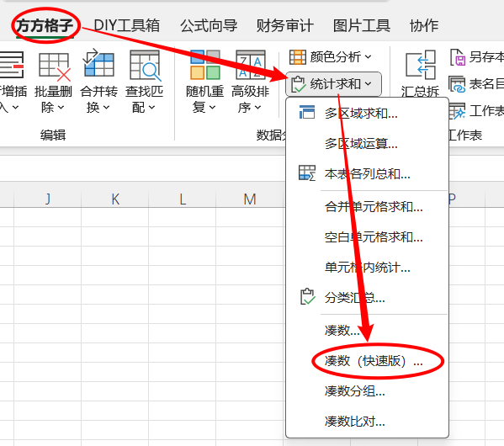Click the 汇总拆分 icon

pos(421,65)
